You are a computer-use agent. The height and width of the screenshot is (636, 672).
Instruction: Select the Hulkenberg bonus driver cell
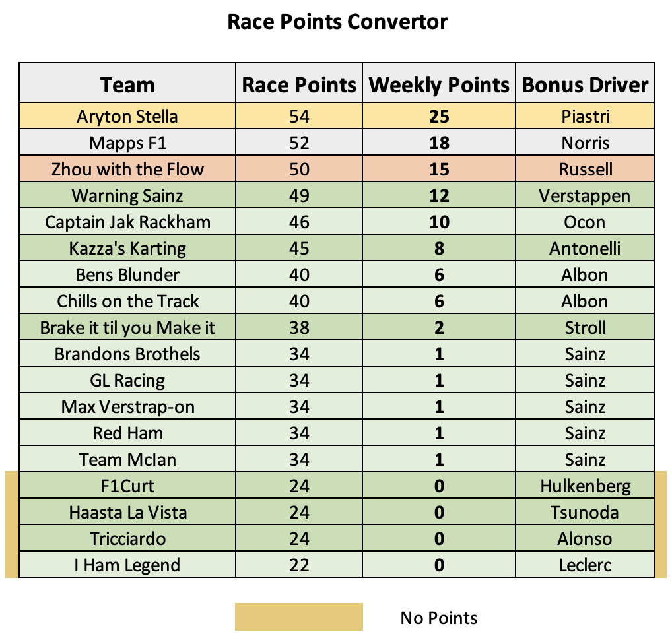point(585,486)
